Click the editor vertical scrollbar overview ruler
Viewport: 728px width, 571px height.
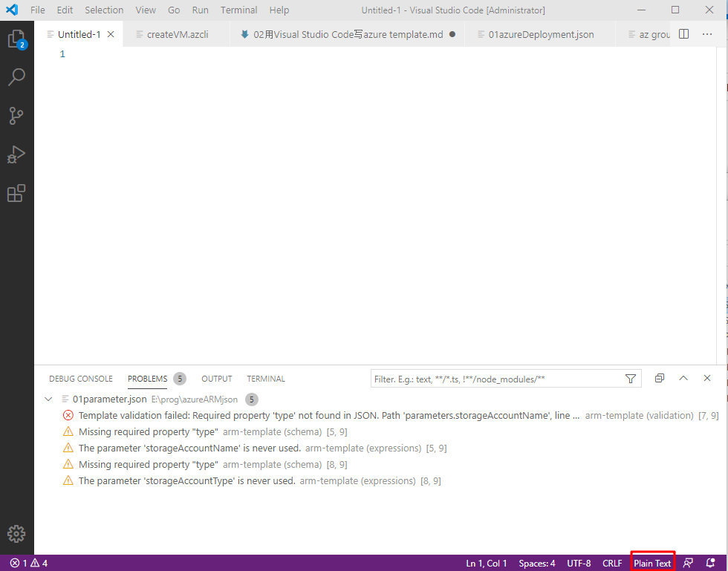(x=721, y=204)
